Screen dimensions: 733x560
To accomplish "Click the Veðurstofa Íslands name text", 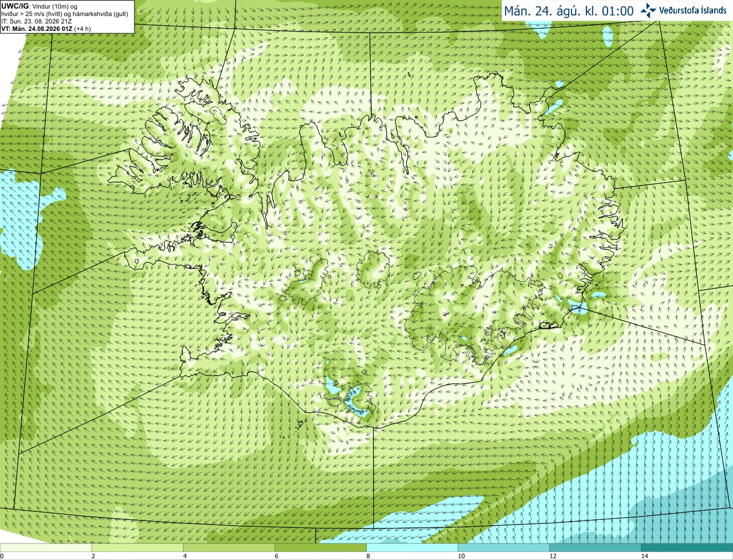I will 693,10.
